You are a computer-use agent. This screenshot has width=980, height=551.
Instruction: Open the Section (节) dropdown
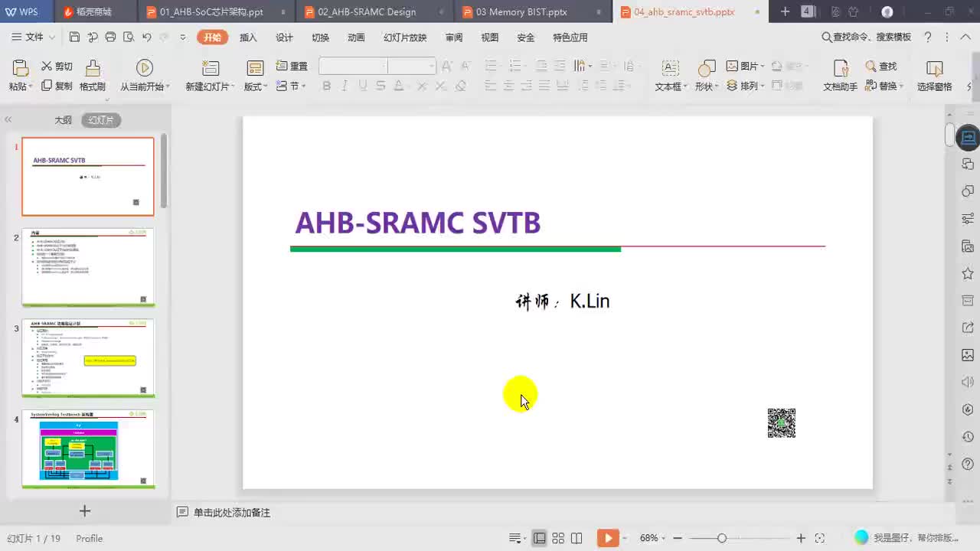pyautogui.click(x=290, y=86)
